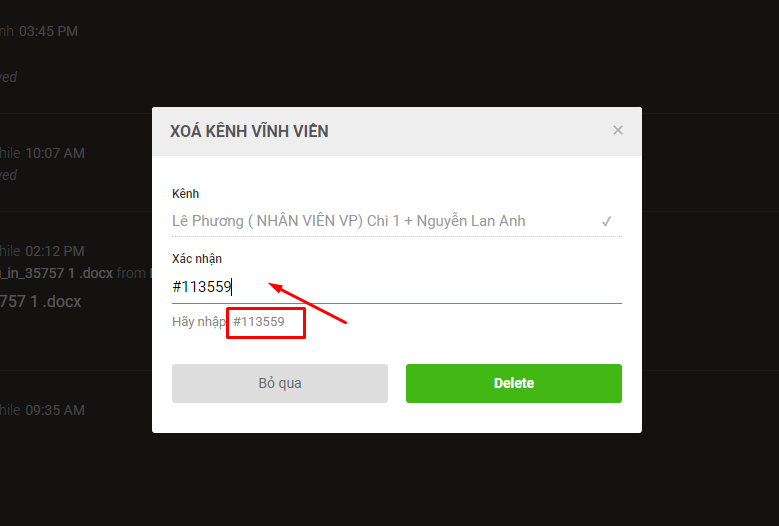Cancel with the Bỏ qua button

[280, 383]
